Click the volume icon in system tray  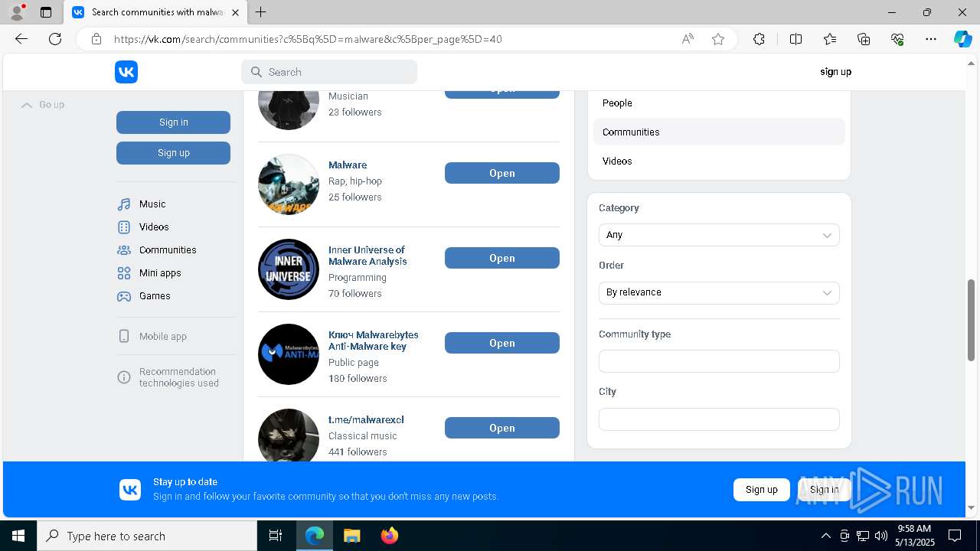tap(880, 536)
